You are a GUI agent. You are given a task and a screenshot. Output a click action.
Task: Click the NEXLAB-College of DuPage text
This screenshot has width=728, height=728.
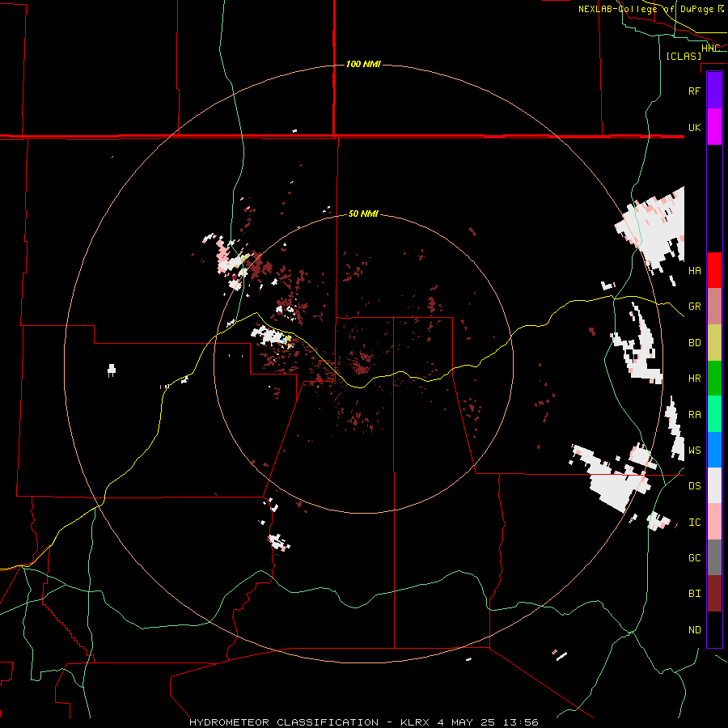click(645, 9)
